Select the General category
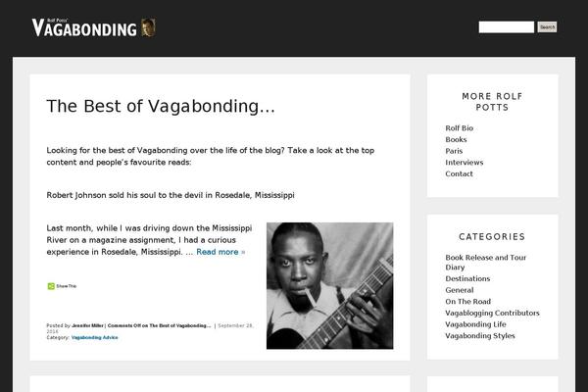The height and width of the screenshot is (392, 588). 460,290
